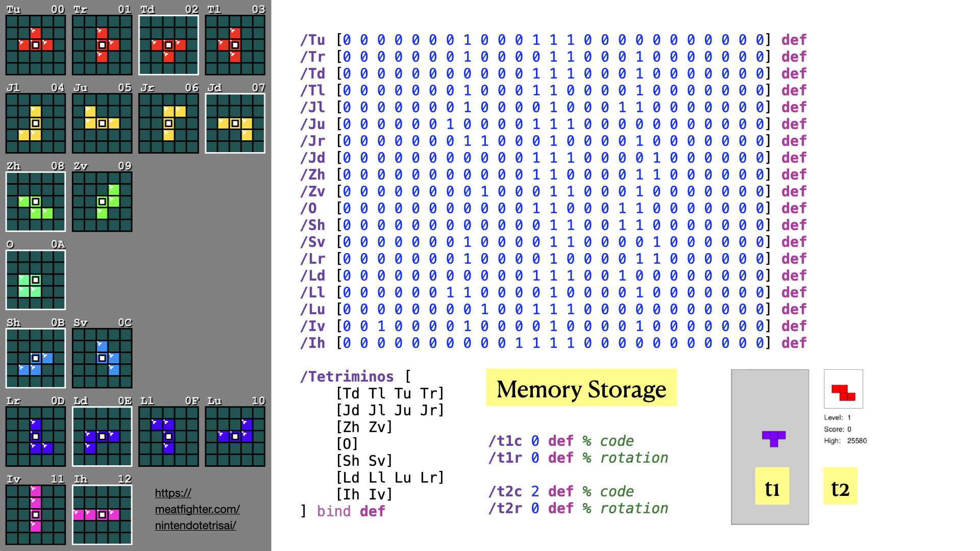Click the [Ih Iv] array row

point(364,494)
